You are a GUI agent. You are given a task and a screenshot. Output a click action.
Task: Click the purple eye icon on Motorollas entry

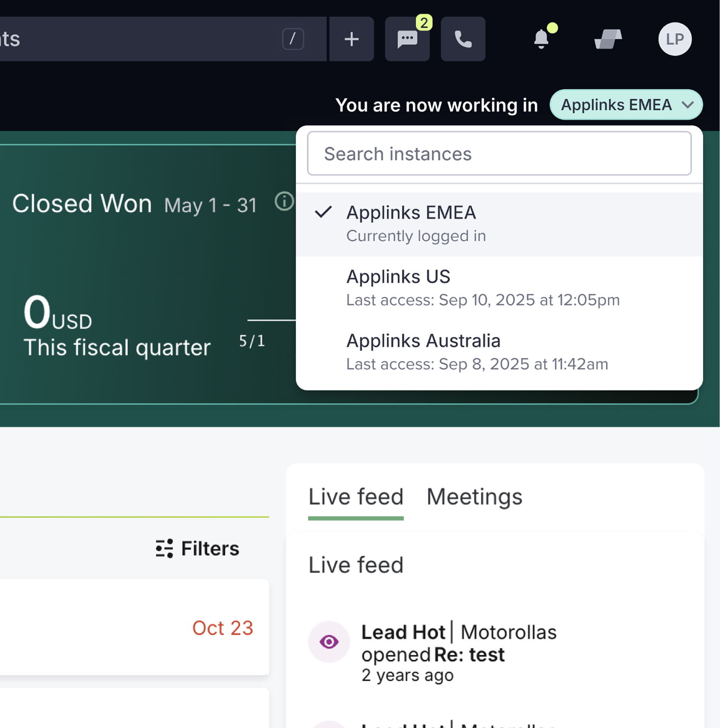(329, 641)
